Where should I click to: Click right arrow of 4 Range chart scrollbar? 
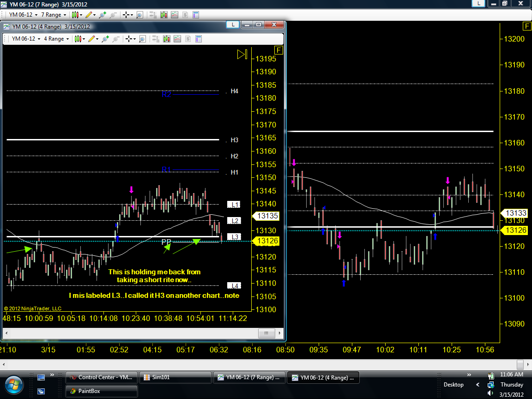pyautogui.click(x=279, y=333)
